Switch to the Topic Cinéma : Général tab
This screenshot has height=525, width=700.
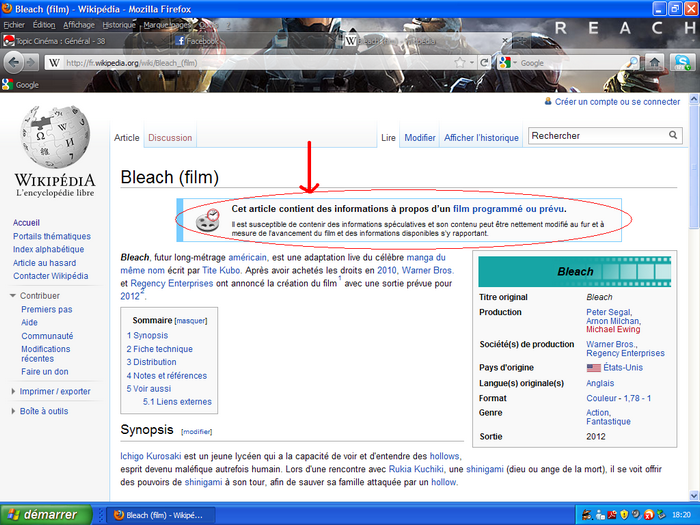[85, 41]
